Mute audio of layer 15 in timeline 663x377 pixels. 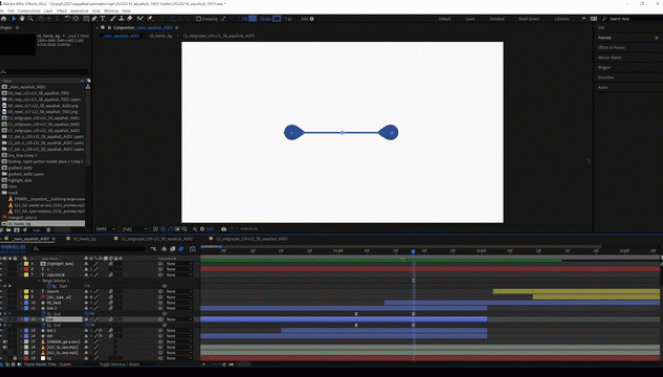pyautogui.click(x=5, y=341)
